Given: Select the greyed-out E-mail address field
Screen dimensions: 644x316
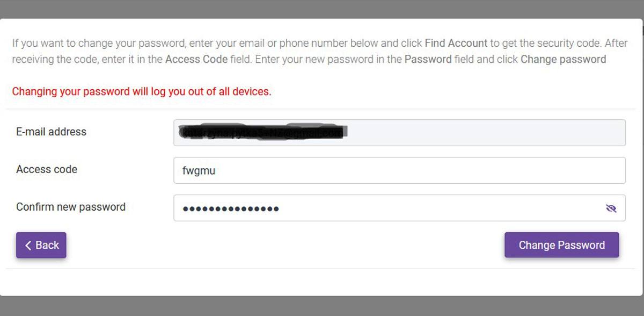Looking at the screenshot, I should coord(399,133).
